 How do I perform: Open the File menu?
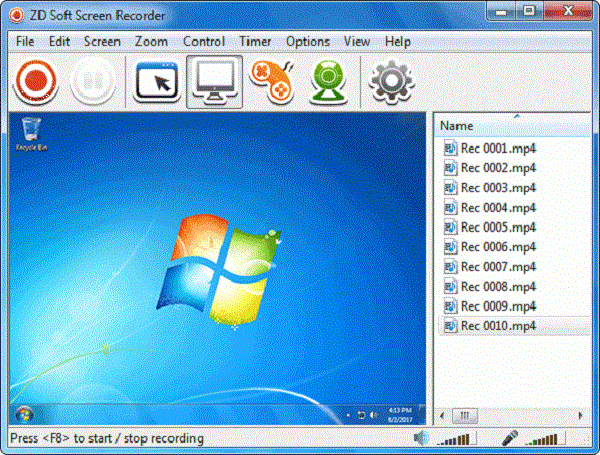25,41
